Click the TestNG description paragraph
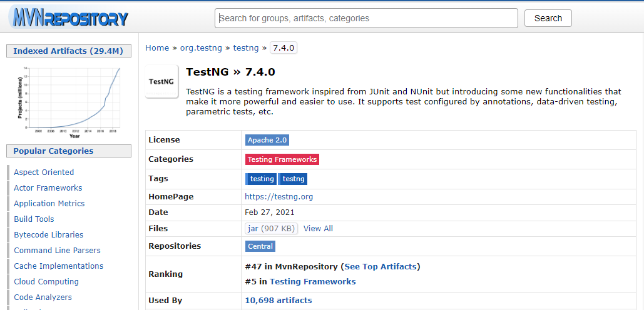The image size is (644, 310). click(404, 101)
